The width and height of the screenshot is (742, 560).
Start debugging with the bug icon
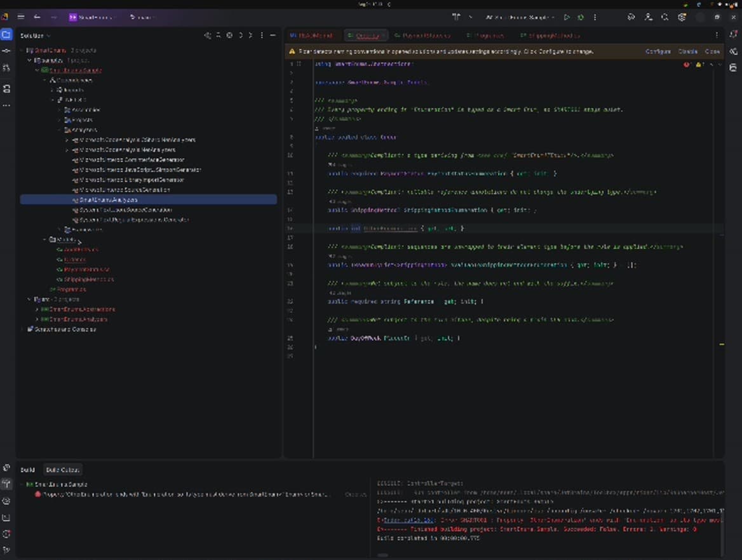581,17
